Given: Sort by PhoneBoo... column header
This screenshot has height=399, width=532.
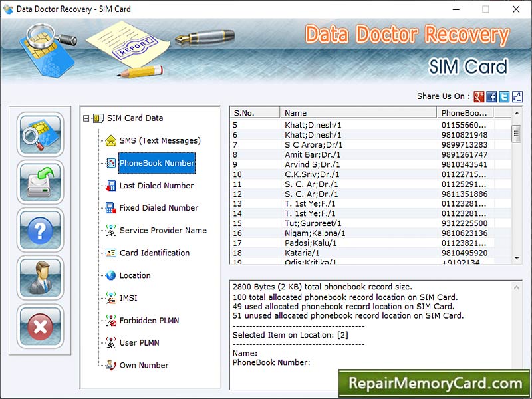Looking at the screenshot, I should pyautogui.click(x=465, y=113).
